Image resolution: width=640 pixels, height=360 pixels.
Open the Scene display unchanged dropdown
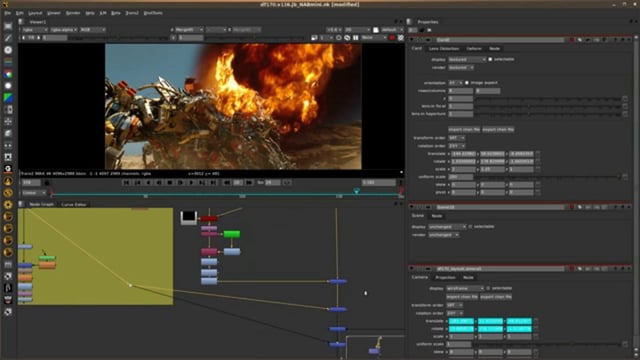coord(447,227)
